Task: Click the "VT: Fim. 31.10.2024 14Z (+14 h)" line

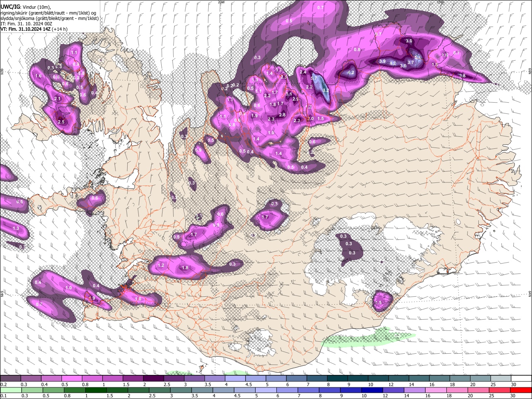Action: click(34, 29)
